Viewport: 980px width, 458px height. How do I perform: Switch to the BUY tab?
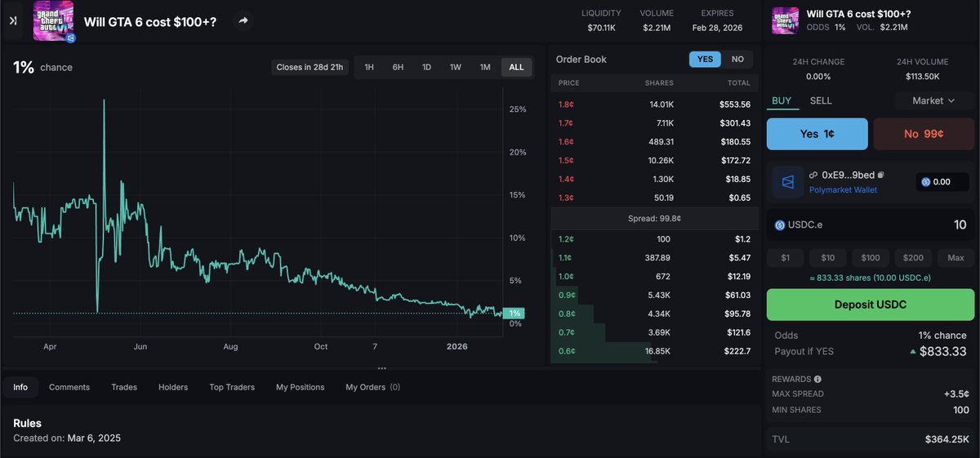point(782,100)
